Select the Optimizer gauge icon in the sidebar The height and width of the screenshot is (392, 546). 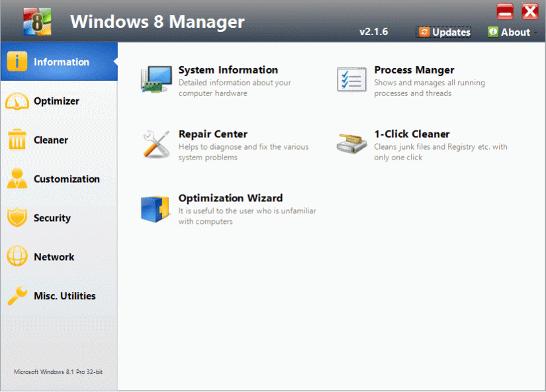point(17,101)
